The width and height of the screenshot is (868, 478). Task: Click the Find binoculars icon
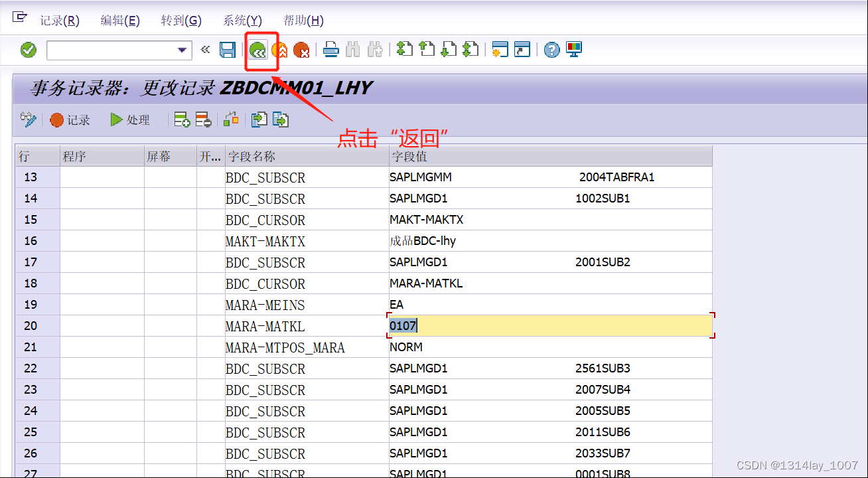(353, 50)
